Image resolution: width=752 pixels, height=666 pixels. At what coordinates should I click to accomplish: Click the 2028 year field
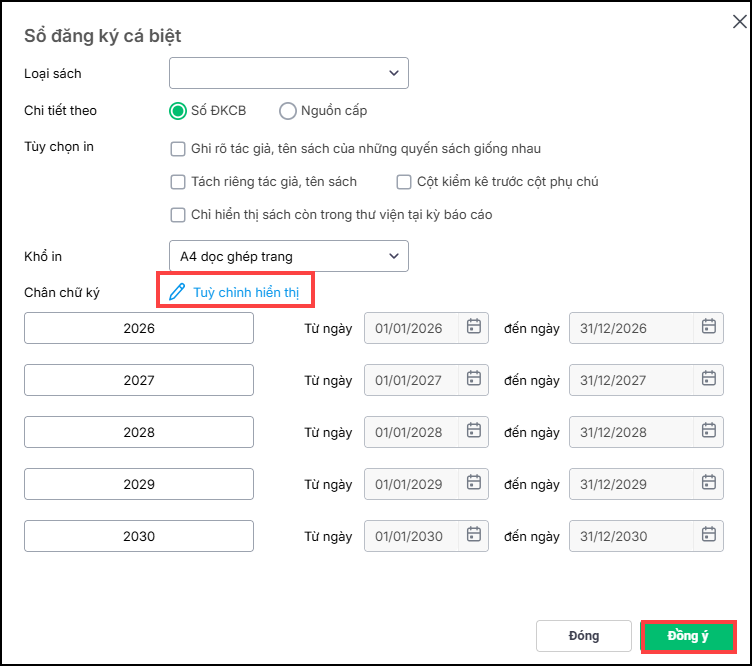click(139, 432)
